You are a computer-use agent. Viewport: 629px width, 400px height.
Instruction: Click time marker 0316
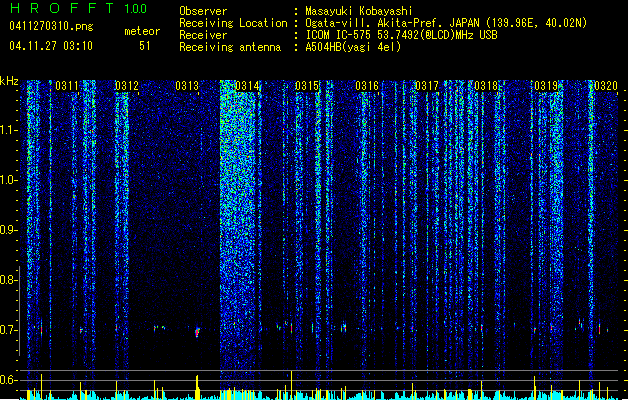point(367,86)
